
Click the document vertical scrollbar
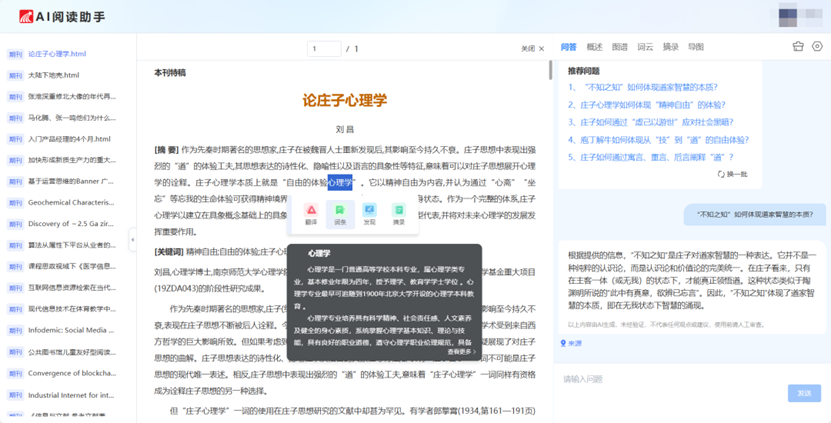pyautogui.click(x=550, y=70)
